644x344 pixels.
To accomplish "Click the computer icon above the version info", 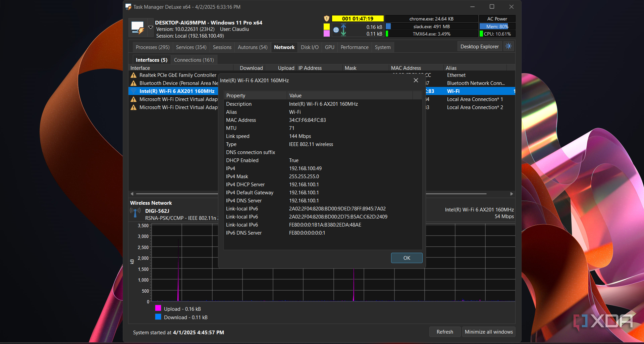I will (x=138, y=27).
